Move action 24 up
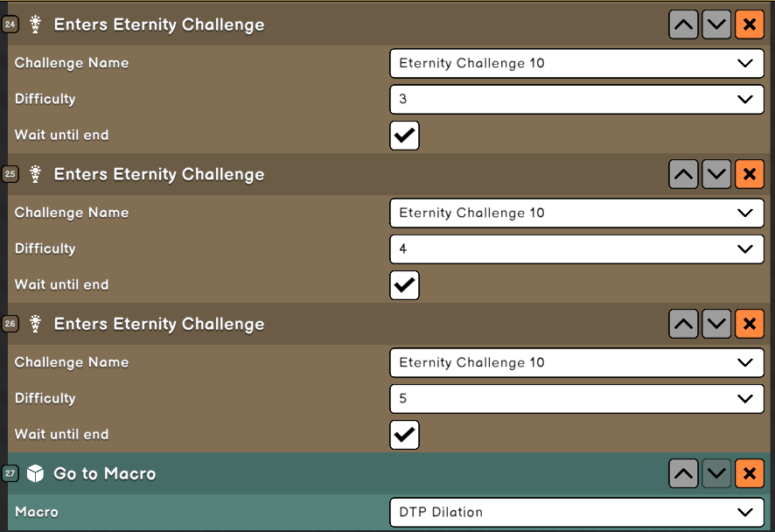775x532 pixels. point(683,25)
